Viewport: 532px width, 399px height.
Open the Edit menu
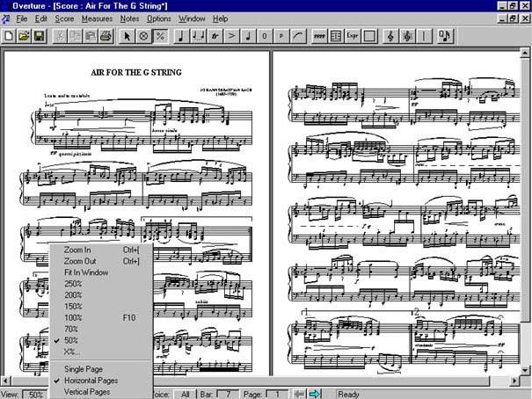pyautogui.click(x=41, y=18)
